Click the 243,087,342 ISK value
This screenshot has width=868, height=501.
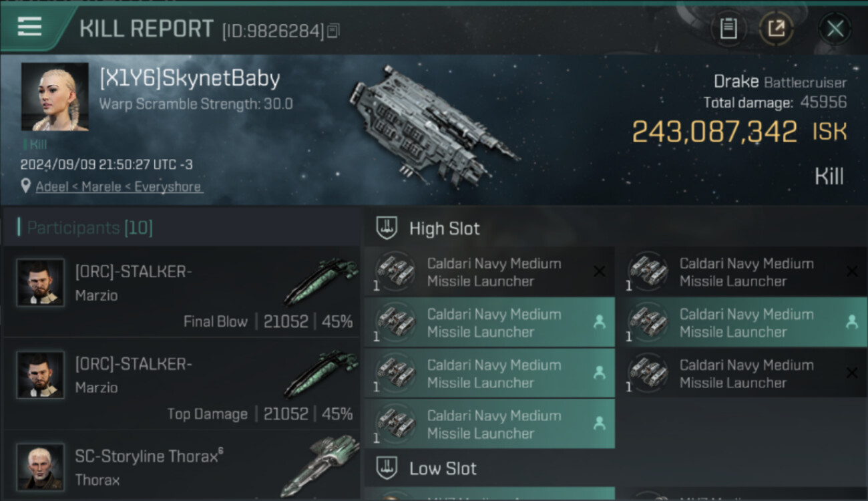pos(714,132)
